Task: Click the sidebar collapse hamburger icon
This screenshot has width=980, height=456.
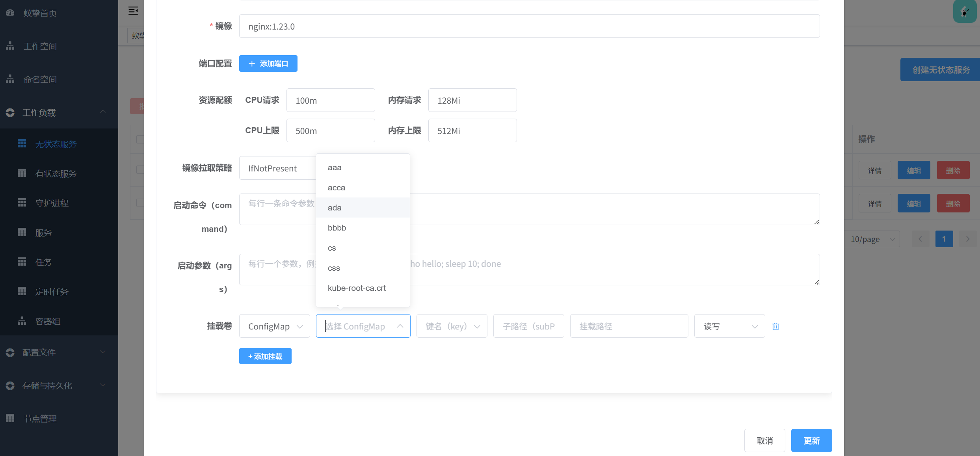Action: coord(133,11)
